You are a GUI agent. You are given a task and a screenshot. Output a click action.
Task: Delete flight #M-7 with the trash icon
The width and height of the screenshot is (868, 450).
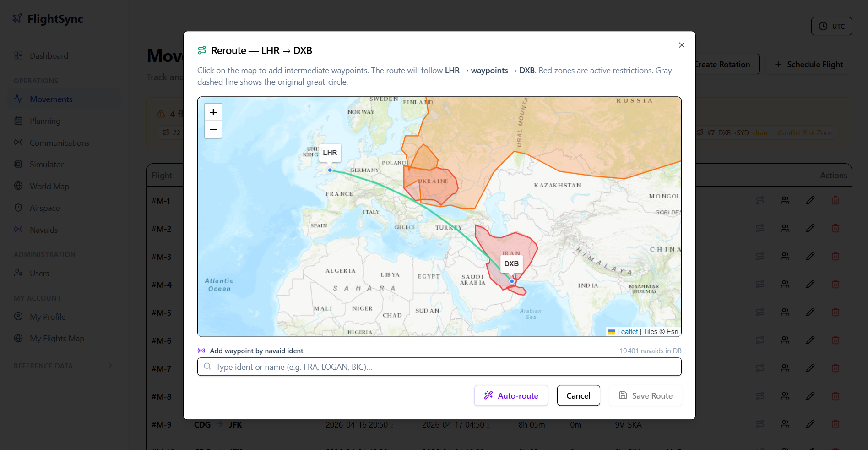tap(835, 368)
